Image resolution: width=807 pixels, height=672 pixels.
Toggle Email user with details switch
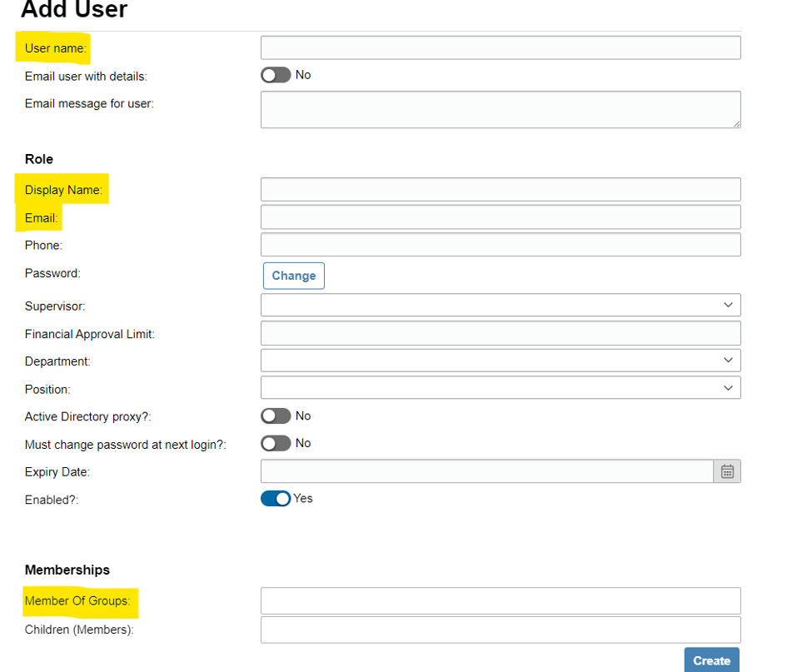(x=276, y=75)
